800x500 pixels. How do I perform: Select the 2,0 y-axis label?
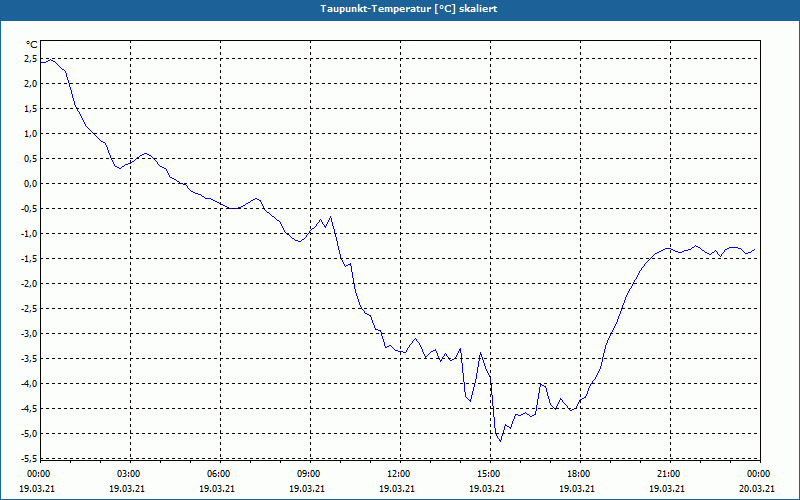click(x=30, y=84)
